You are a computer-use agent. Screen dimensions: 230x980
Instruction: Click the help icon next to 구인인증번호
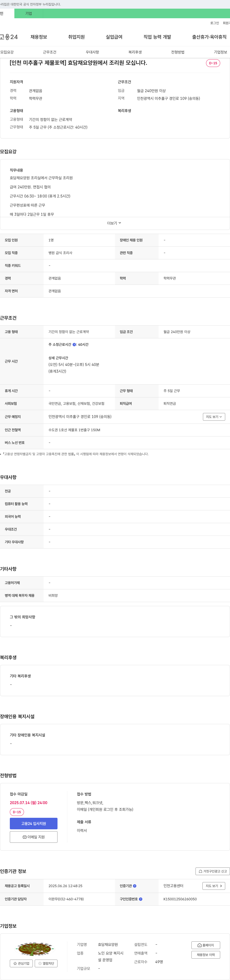tap(141, 899)
